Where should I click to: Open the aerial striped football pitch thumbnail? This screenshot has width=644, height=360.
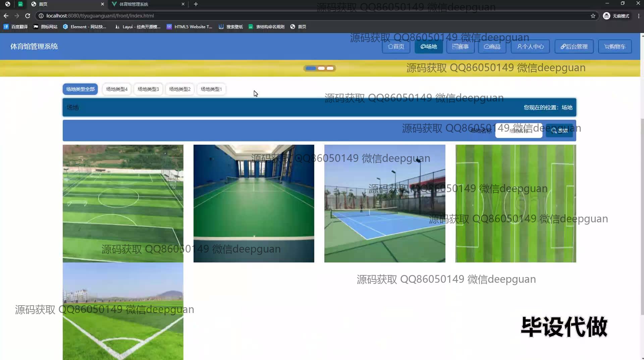pos(516,204)
